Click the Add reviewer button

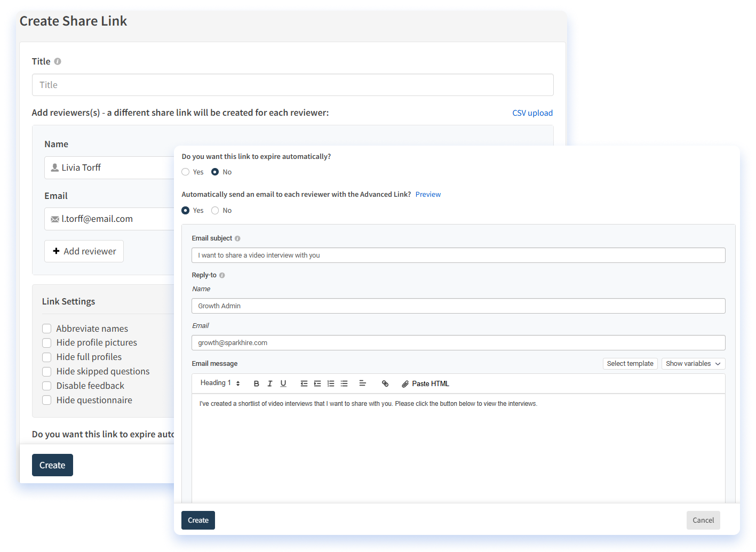(84, 251)
